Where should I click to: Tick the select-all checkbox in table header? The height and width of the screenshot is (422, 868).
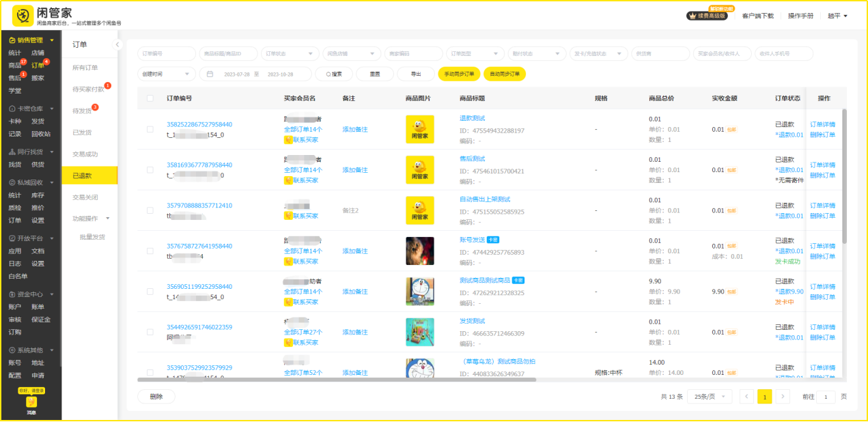(150, 98)
